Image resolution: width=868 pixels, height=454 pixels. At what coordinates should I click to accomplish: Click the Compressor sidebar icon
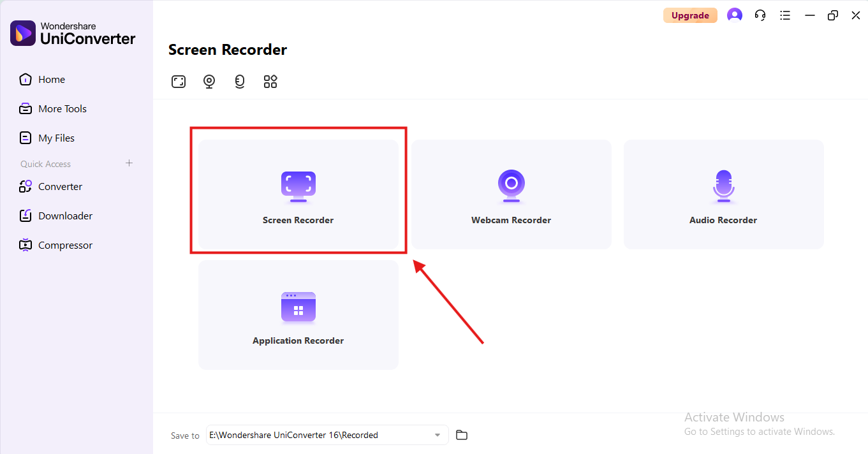(x=26, y=245)
